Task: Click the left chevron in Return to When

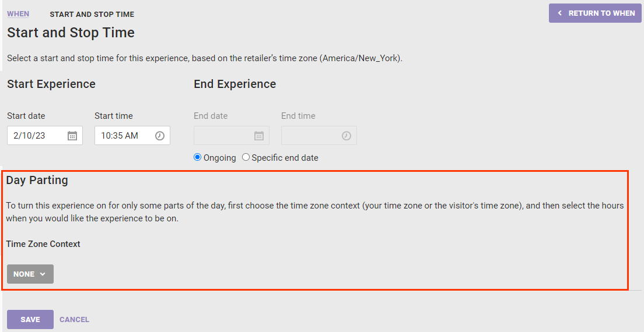Action: pos(560,13)
